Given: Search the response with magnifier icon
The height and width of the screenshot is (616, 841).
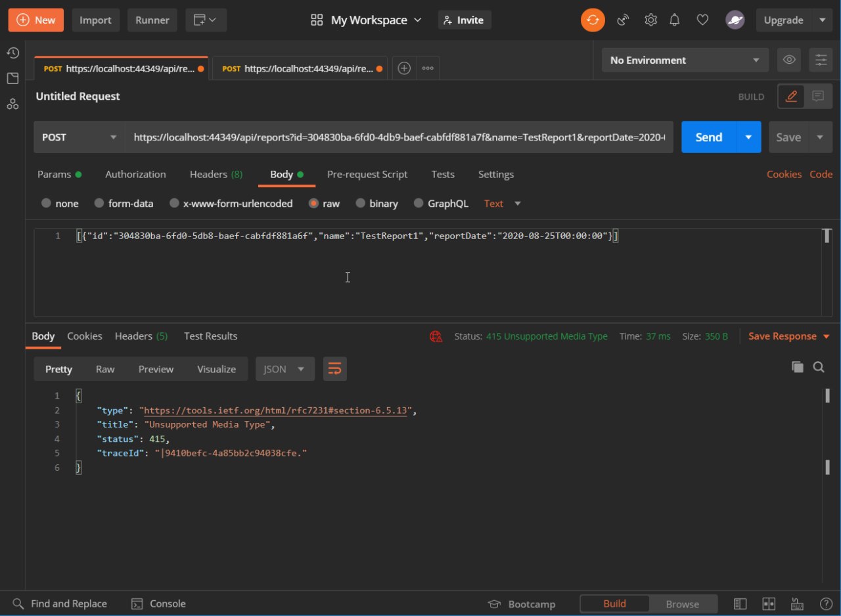Looking at the screenshot, I should coord(819,367).
